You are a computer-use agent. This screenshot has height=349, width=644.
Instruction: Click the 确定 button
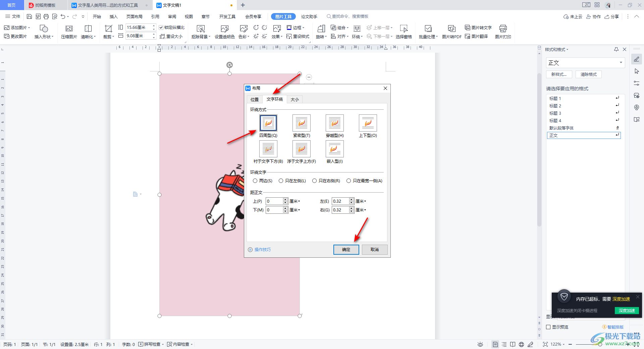(346, 250)
